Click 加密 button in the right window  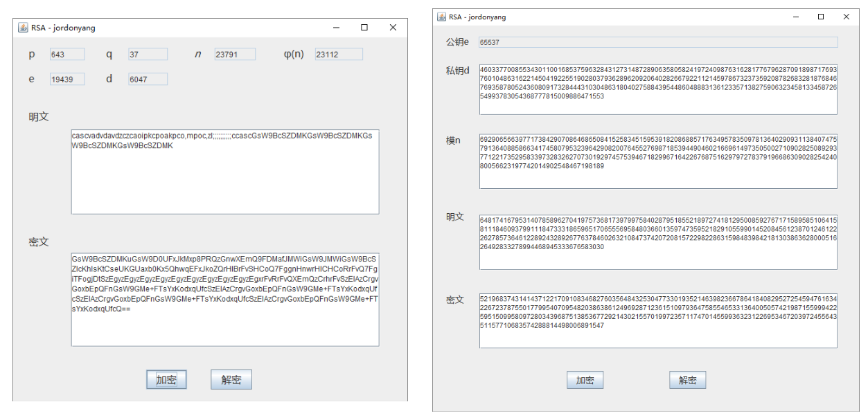point(585,380)
